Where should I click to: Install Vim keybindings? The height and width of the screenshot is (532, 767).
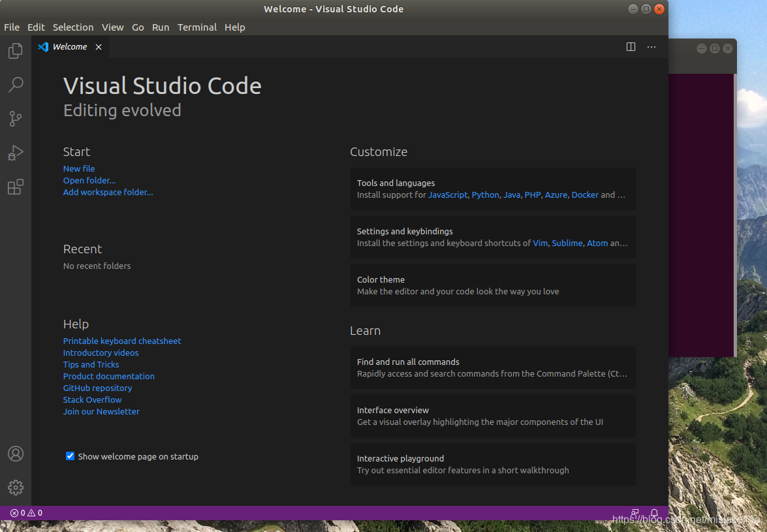point(540,243)
